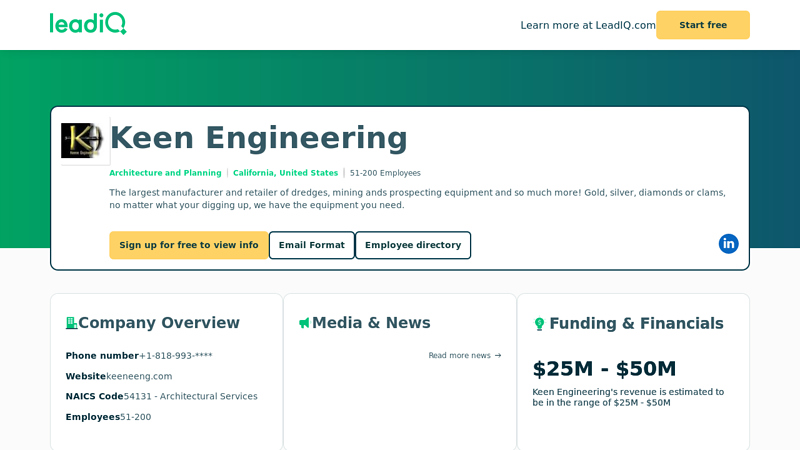This screenshot has width=800, height=450.
Task: Click the Employees 51-200 overview row
Action: pos(108,417)
